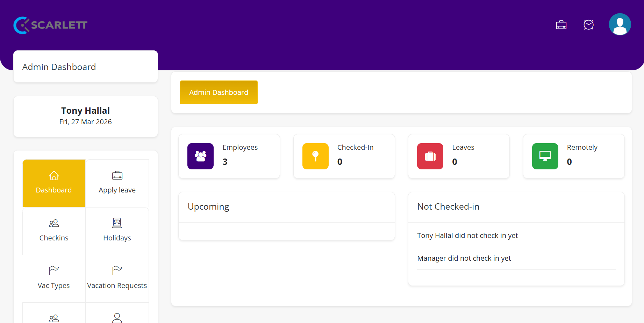The height and width of the screenshot is (323, 644).
Task: Navigate to Vacation Requests
Action: pos(117,279)
